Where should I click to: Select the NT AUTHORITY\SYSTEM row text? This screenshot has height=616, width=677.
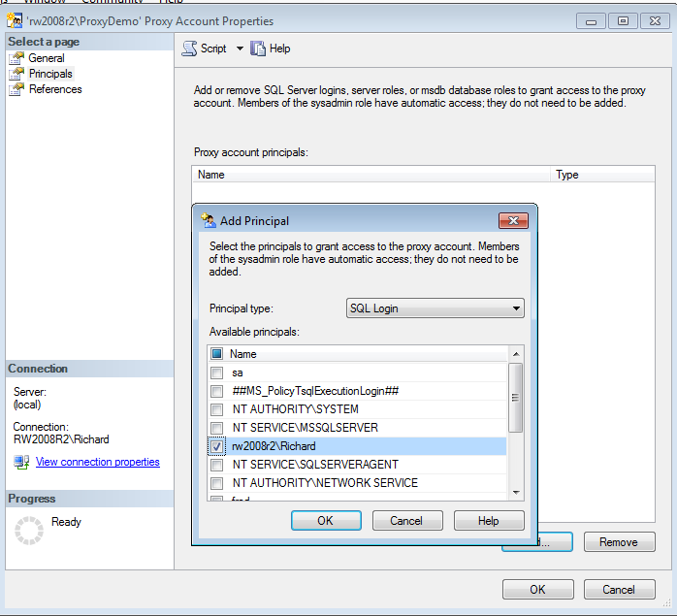point(295,409)
